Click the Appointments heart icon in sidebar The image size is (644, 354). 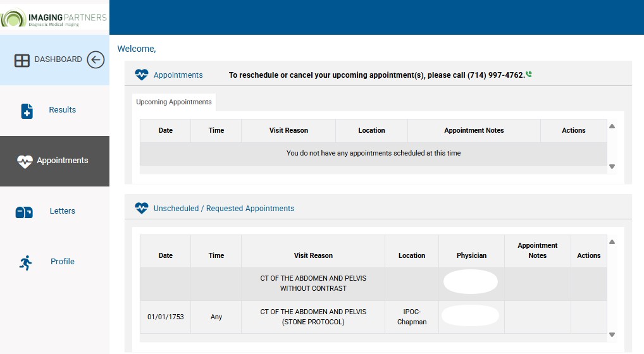tap(25, 161)
